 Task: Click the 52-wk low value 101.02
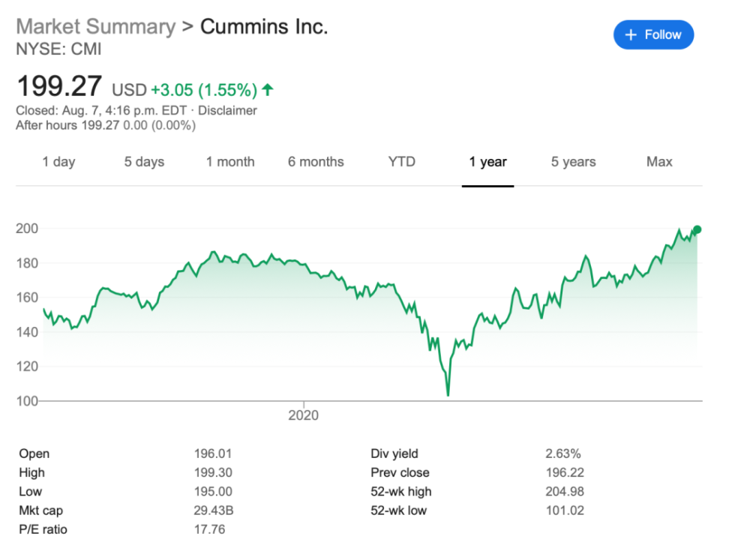[565, 511]
